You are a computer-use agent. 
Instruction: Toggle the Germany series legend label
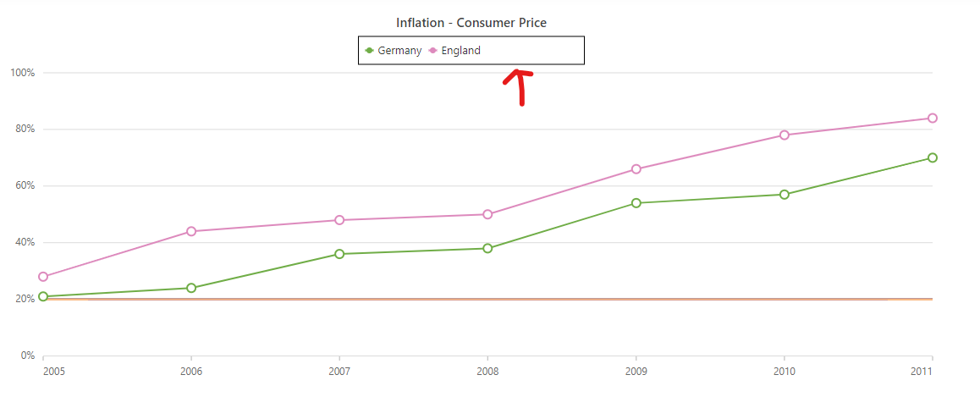[x=399, y=51]
